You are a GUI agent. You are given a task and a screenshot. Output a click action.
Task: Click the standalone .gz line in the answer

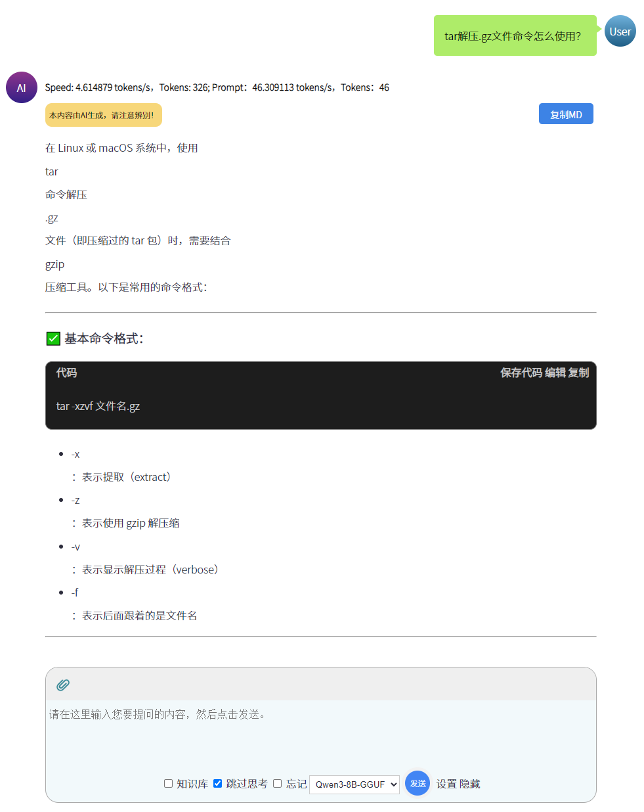point(51,218)
